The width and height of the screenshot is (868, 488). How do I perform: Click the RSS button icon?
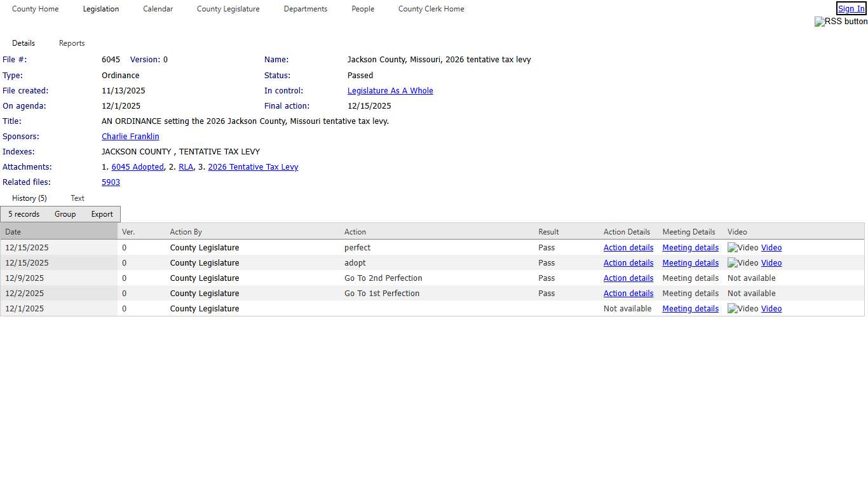tap(841, 22)
